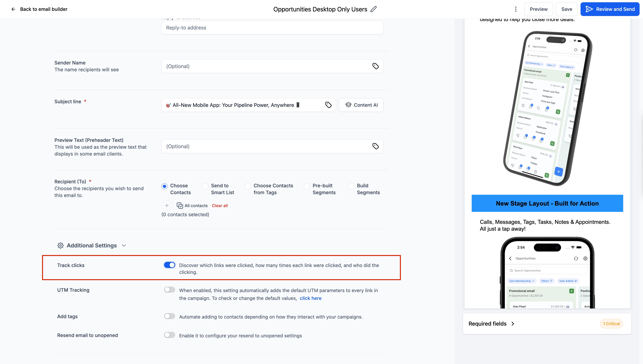Click Clear all recipients link
Image resolution: width=643 pixels, height=364 pixels.
(x=220, y=206)
